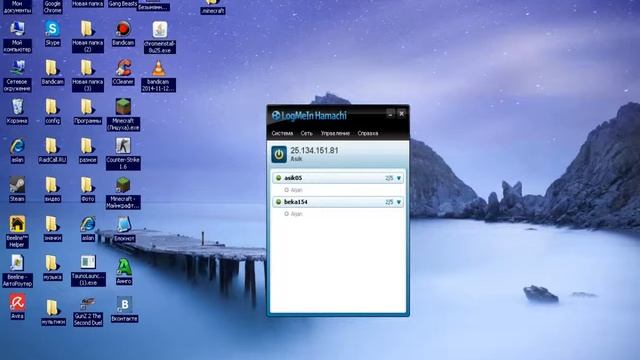This screenshot has height=360, width=640.
Task: Select the Блокнот notepad icon
Action: [124, 229]
